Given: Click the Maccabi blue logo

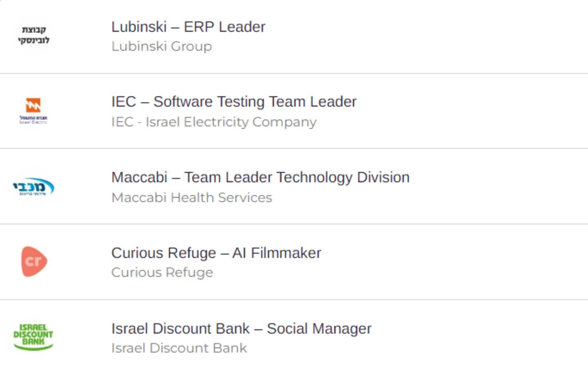Looking at the screenshot, I should coord(33,187).
